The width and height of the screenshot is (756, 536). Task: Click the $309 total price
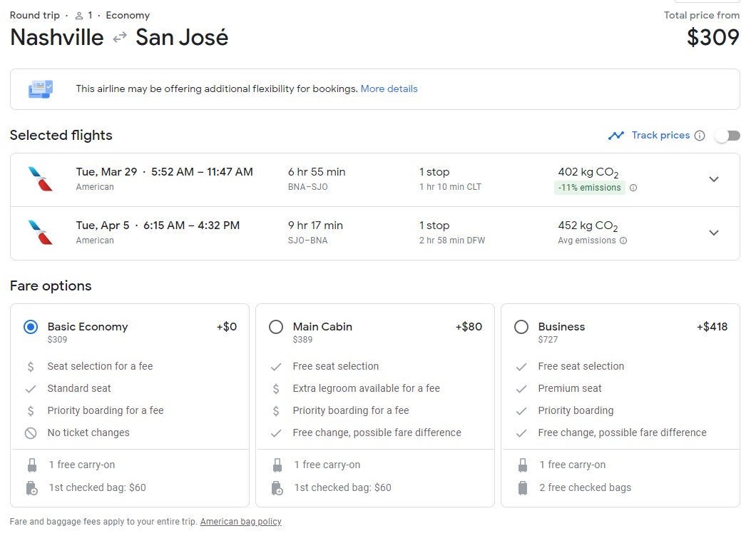[x=712, y=37]
